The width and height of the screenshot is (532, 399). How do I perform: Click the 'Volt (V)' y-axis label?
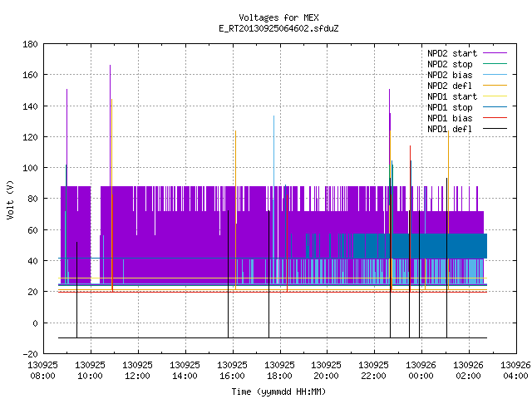10,199
